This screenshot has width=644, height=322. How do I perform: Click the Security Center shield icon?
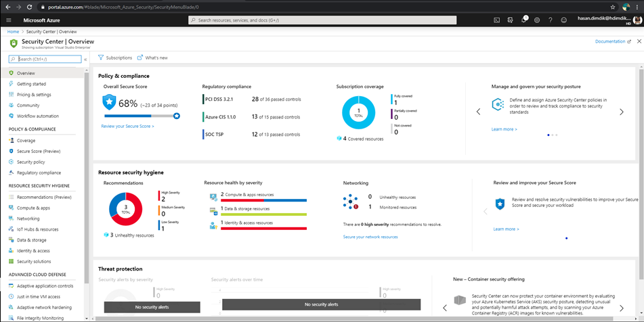14,43
